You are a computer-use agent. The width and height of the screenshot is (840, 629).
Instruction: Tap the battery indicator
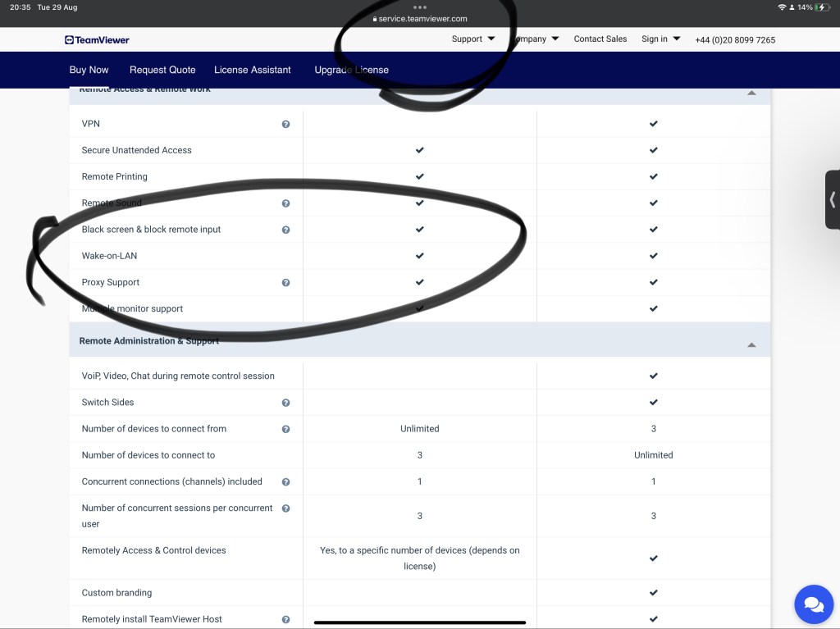click(x=822, y=7)
